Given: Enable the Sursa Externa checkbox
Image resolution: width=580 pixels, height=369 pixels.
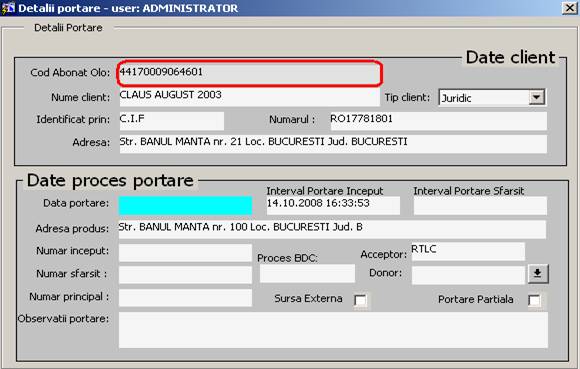Looking at the screenshot, I should (x=360, y=300).
